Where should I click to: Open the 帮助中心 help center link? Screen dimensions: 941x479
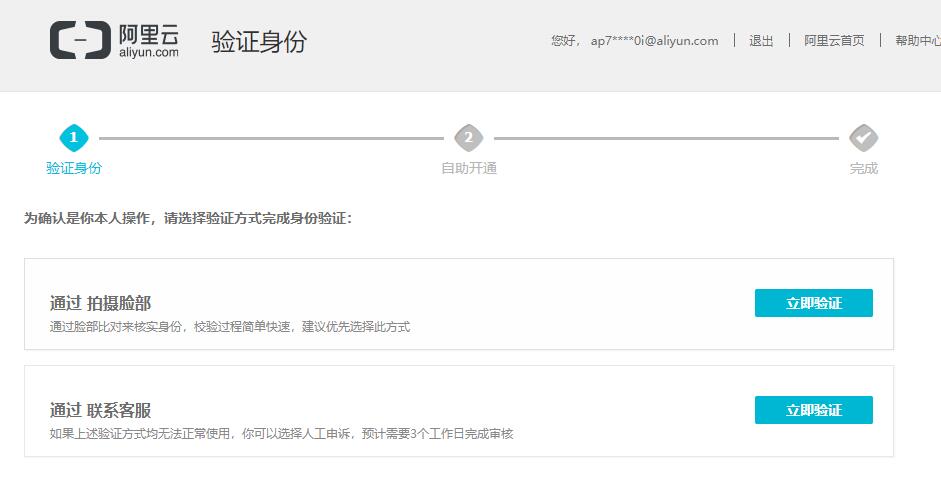(917, 41)
